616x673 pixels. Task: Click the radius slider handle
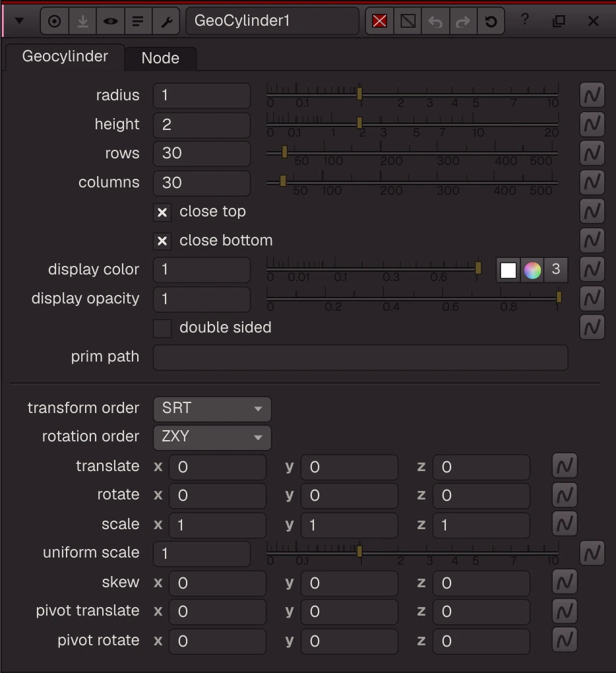click(359, 94)
